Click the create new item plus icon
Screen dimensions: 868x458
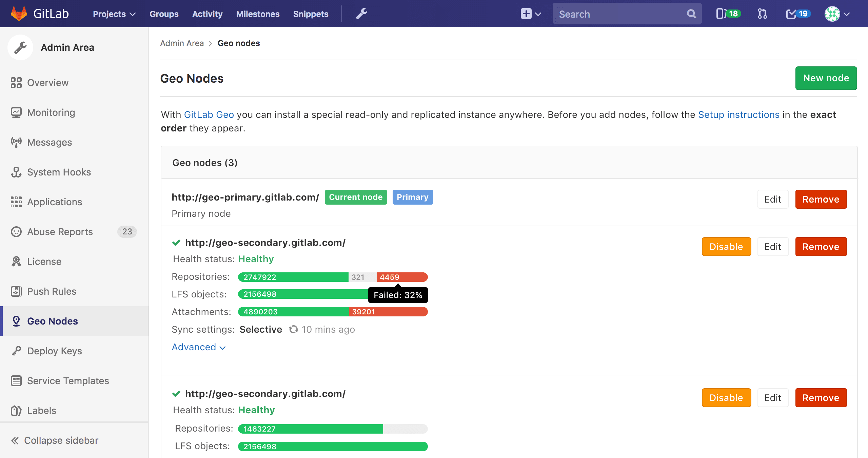pyautogui.click(x=527, y=14)
